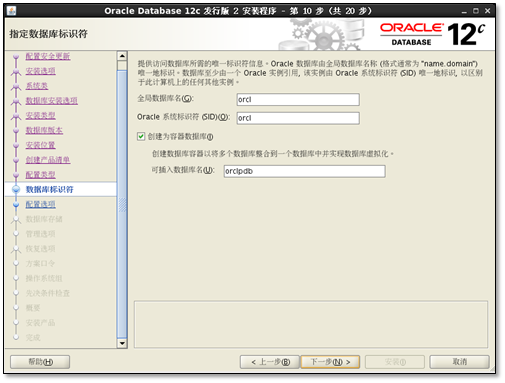The height and width of the screenshot is (383, 505).
Task: Close the installer window
Action: coord(487,11)
